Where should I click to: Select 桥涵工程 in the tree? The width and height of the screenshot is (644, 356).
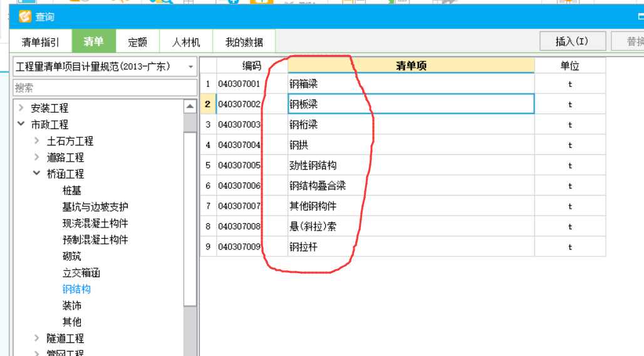[65, 174]
